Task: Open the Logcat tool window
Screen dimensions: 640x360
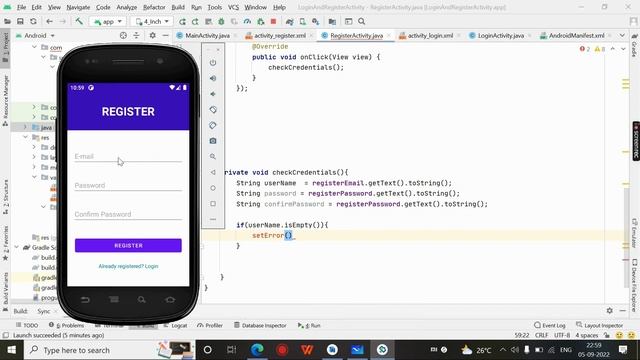Action: (x=175, y=325)
